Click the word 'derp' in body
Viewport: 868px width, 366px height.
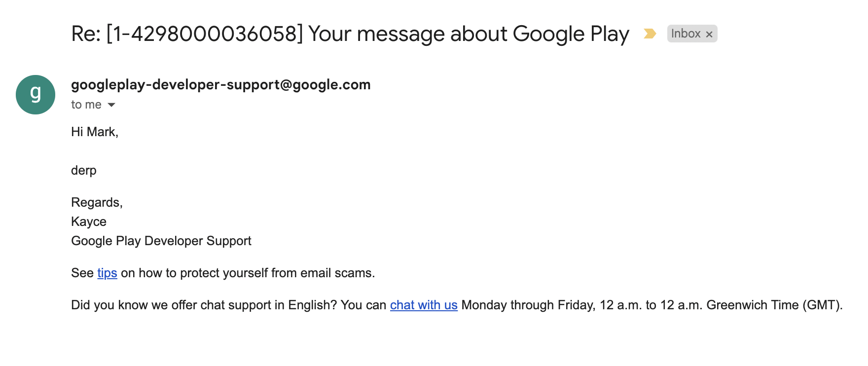point(84,170)
